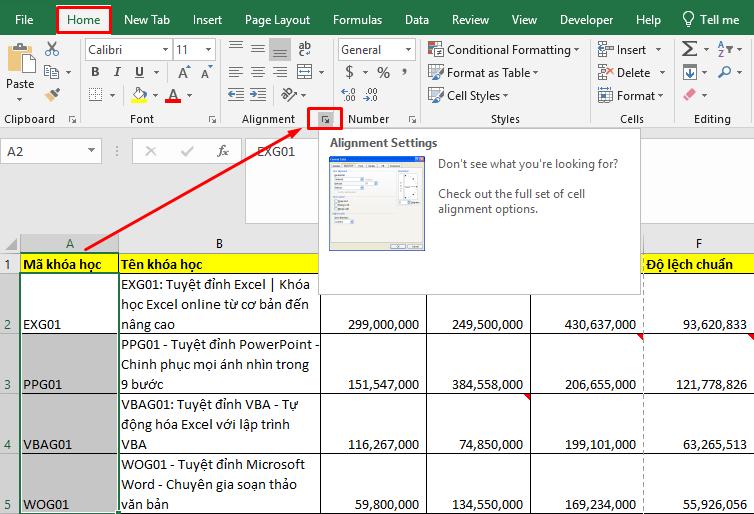Toggle Wrap Text button
Screen dimensions: 754x514
(304, 49)
